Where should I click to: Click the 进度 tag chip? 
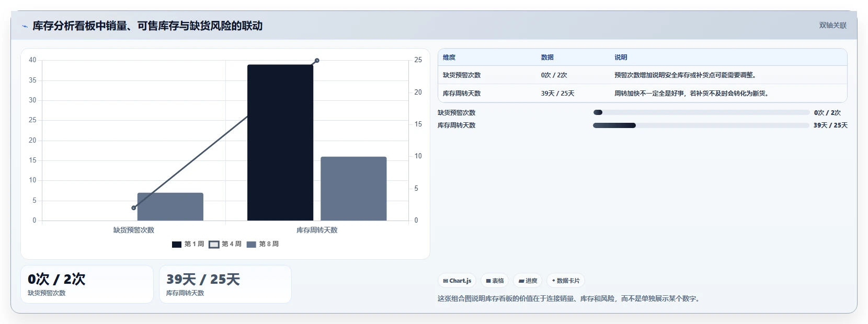tap(528, 281)
